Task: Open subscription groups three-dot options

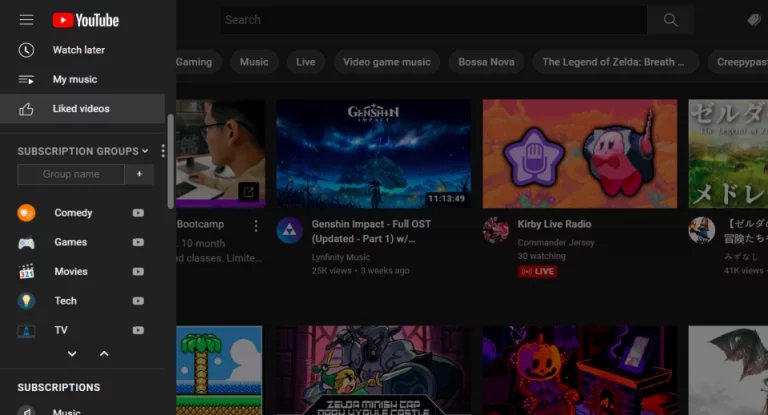Action: point(163,151)
